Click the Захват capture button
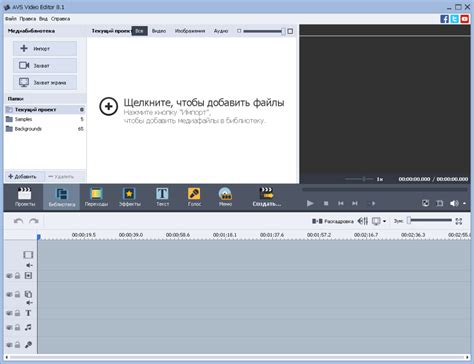 (45, 65)
